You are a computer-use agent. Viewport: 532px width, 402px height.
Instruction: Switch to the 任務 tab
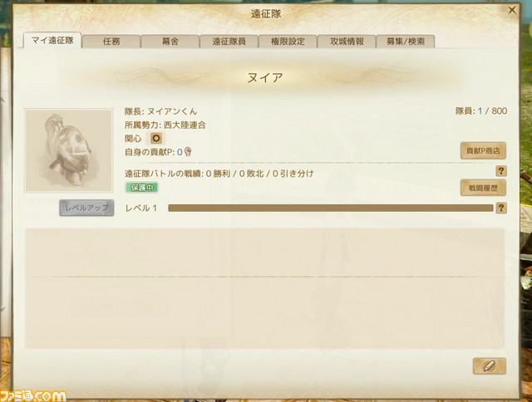coord(111,42)
